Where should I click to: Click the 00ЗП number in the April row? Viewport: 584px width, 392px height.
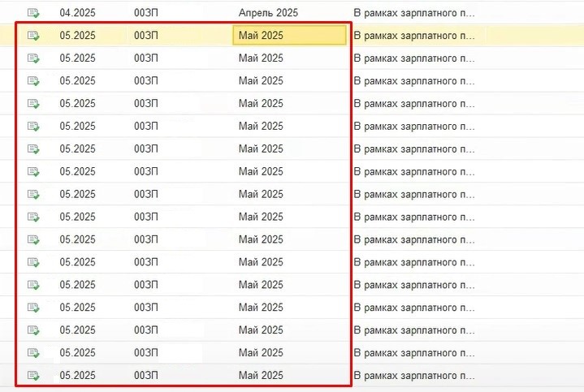[146, 13]
